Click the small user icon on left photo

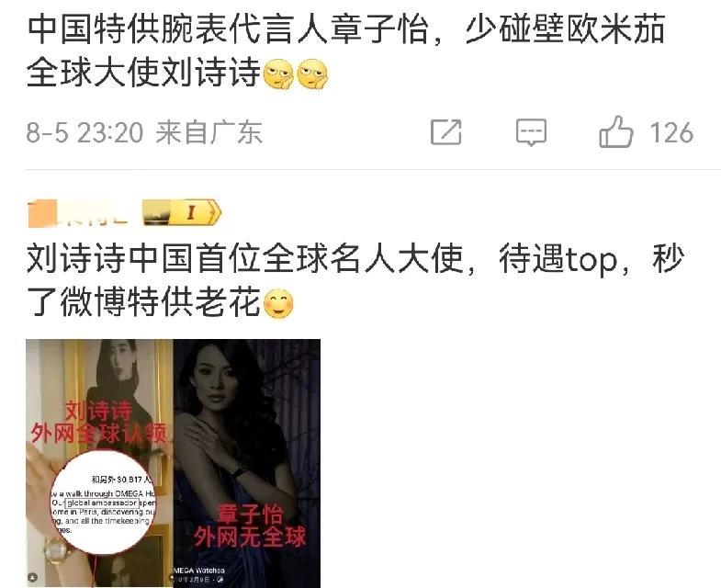[33, 577]
